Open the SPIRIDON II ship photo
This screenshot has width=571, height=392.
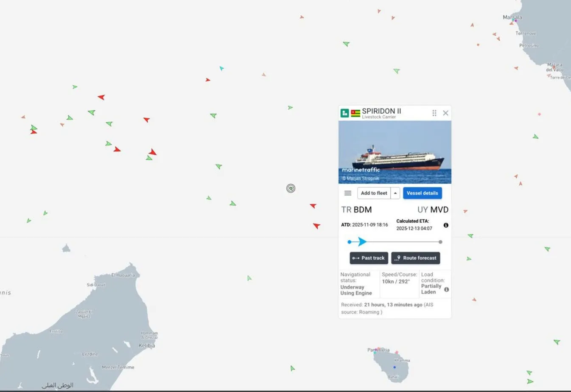[395, 152]
